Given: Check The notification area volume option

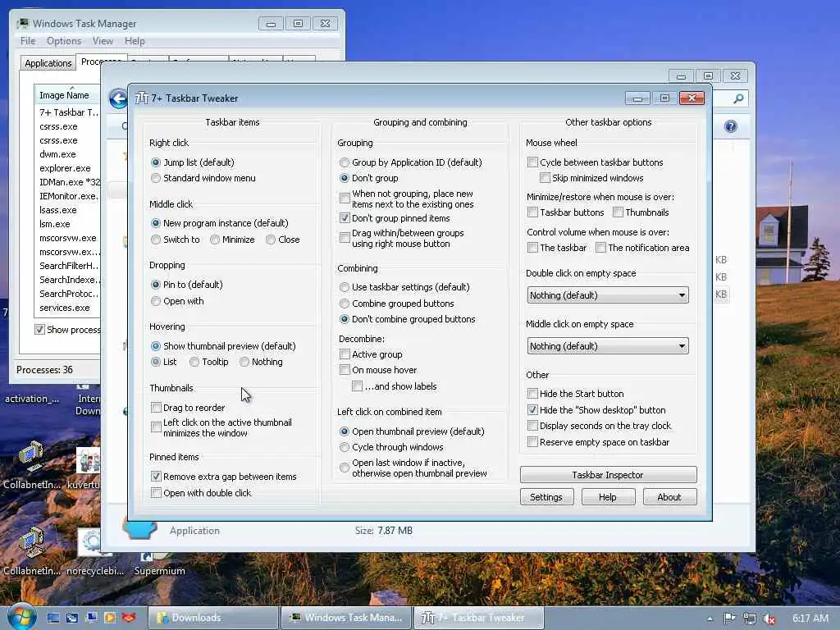Looking at the screenshot, I should (601, 248).
